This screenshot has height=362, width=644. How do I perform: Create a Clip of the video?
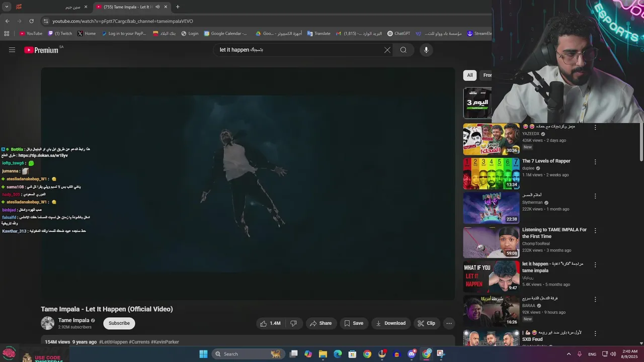(x=426, y=323)
